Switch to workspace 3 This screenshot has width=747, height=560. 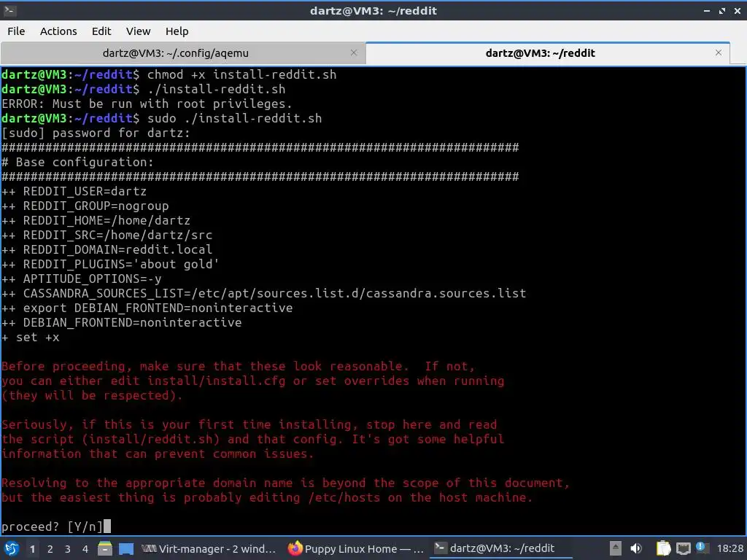68,549
